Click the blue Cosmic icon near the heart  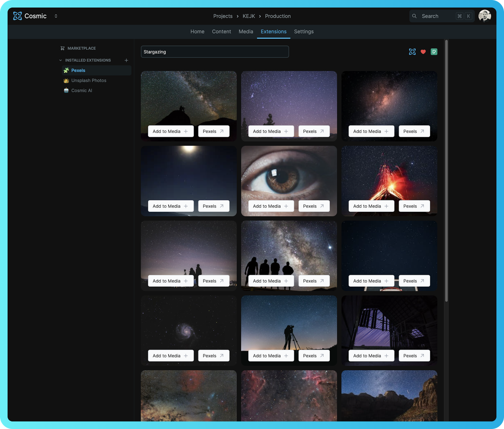[x=412, y=52]
